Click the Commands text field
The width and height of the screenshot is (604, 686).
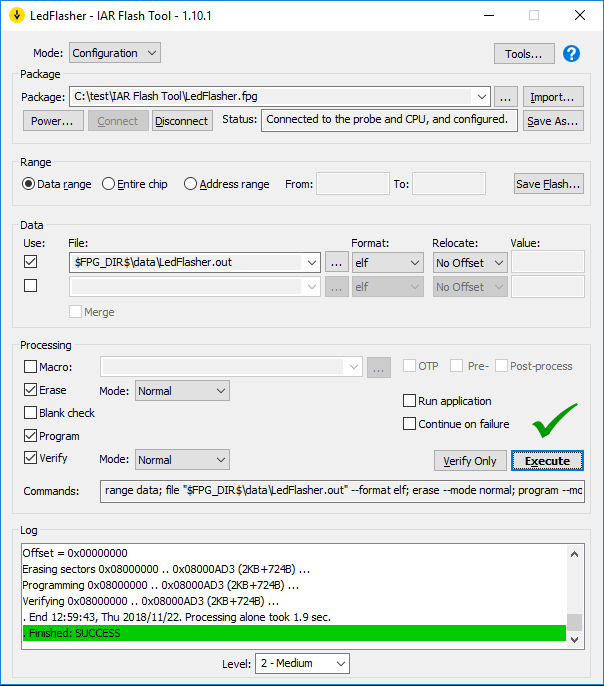pyautogui.click(x=342, y=491)
